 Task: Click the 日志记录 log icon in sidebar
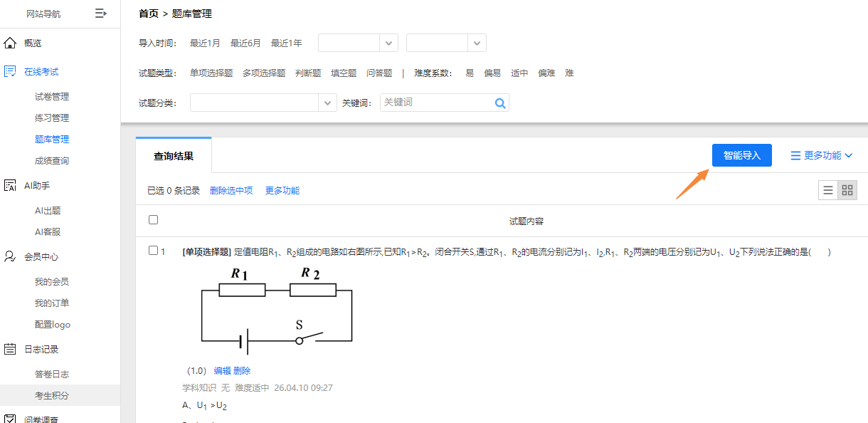(x=9, y=349)
